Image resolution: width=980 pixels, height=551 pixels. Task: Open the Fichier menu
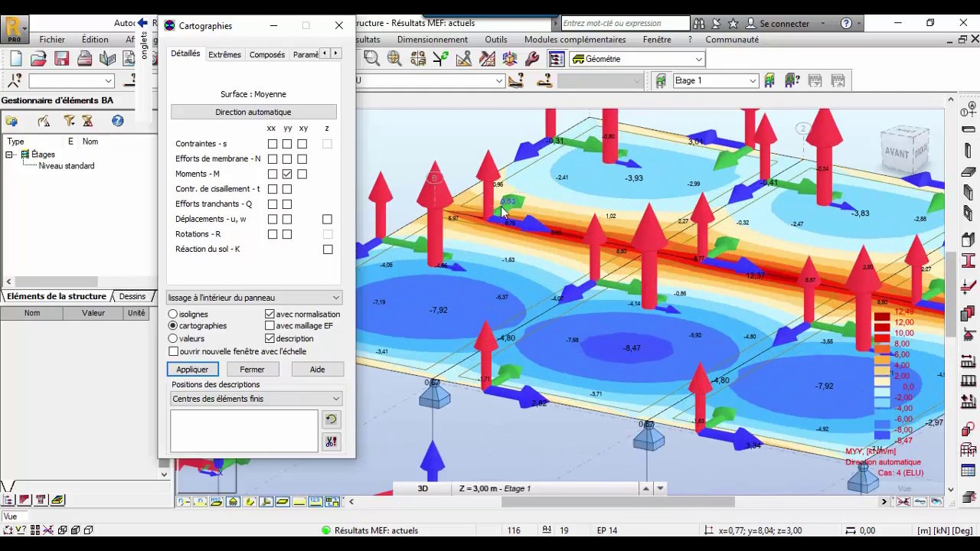pyautogui.click(x=52, y=40)
